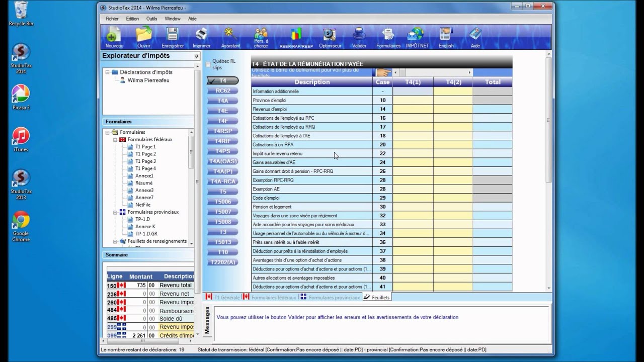This screenshot has height=362, width=644.
Task: Open the TP-1.D provincial form
Action: [x=143, y=219]
